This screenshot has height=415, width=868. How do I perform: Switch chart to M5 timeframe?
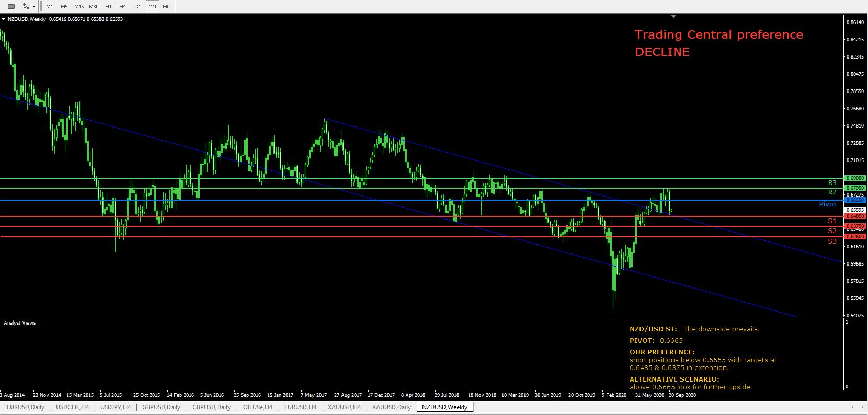[64, 7]
